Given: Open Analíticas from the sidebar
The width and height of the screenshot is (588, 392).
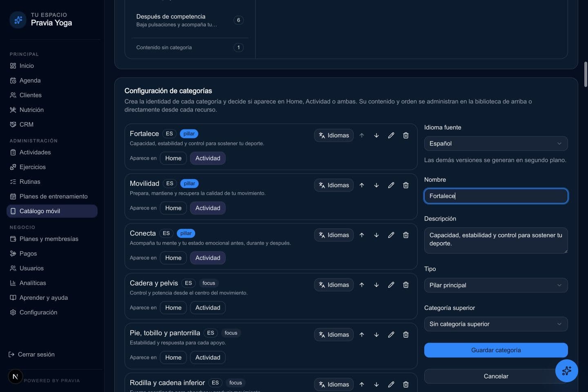Looking at the screenshot, I should pos(52,283).
